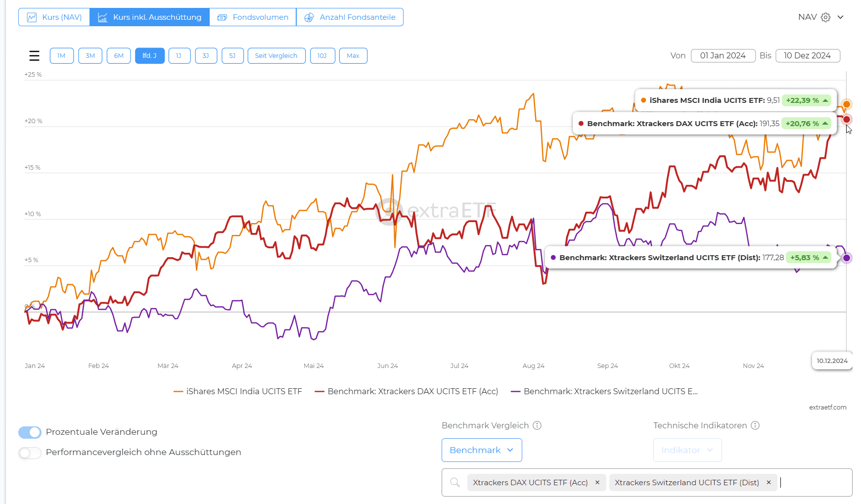This screenshot has height=504, width=861.
Task: Click Technische Indikatoren info icon
Action: pos(755,425)
